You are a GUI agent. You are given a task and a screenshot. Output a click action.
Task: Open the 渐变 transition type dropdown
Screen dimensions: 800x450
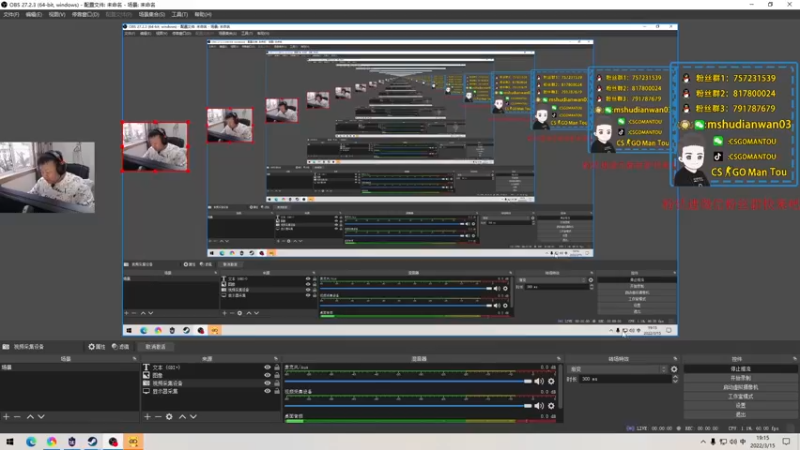618,369
